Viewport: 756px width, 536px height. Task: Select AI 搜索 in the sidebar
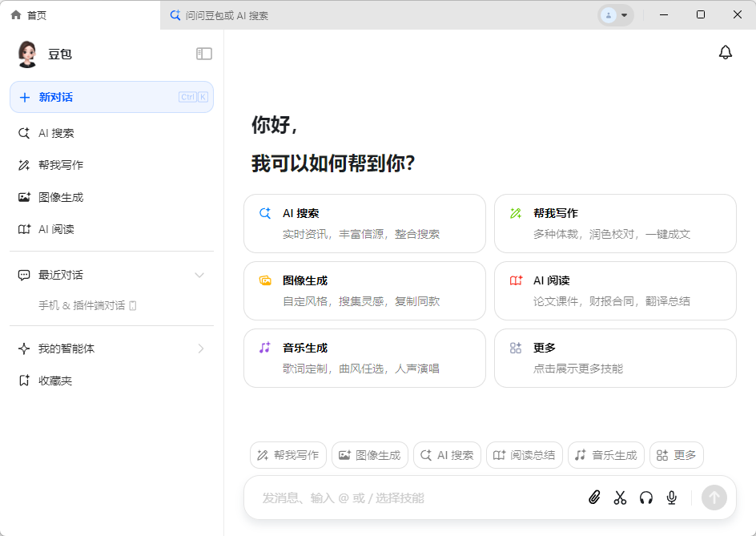click(56, 133)
